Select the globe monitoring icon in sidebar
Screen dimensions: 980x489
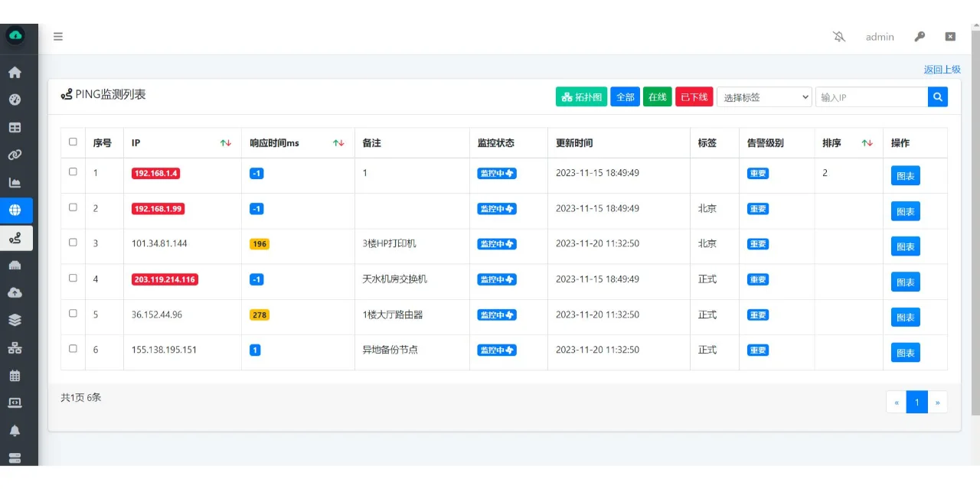(17, 210)
